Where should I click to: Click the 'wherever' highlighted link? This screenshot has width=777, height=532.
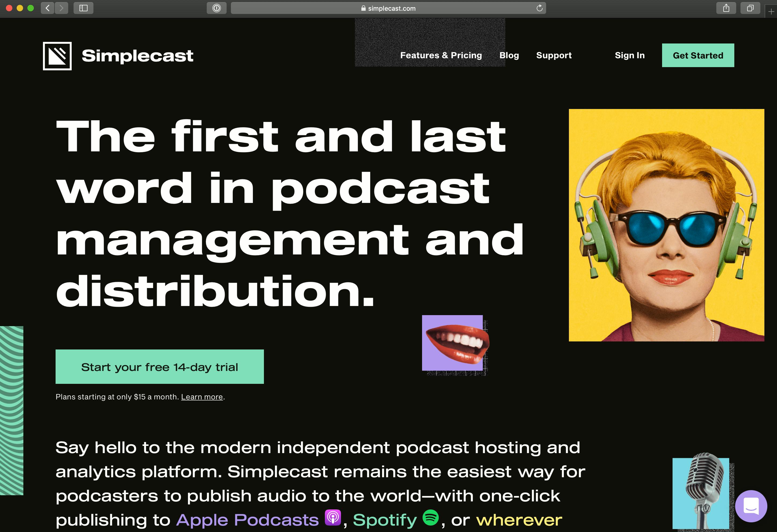click(x=519, y=520)
